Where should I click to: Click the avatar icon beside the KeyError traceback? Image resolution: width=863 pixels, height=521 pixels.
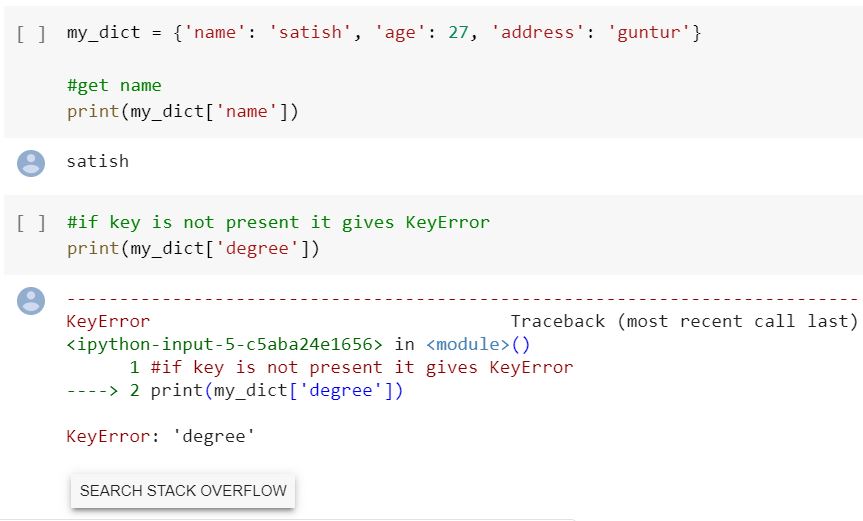[x=32, y=300]
